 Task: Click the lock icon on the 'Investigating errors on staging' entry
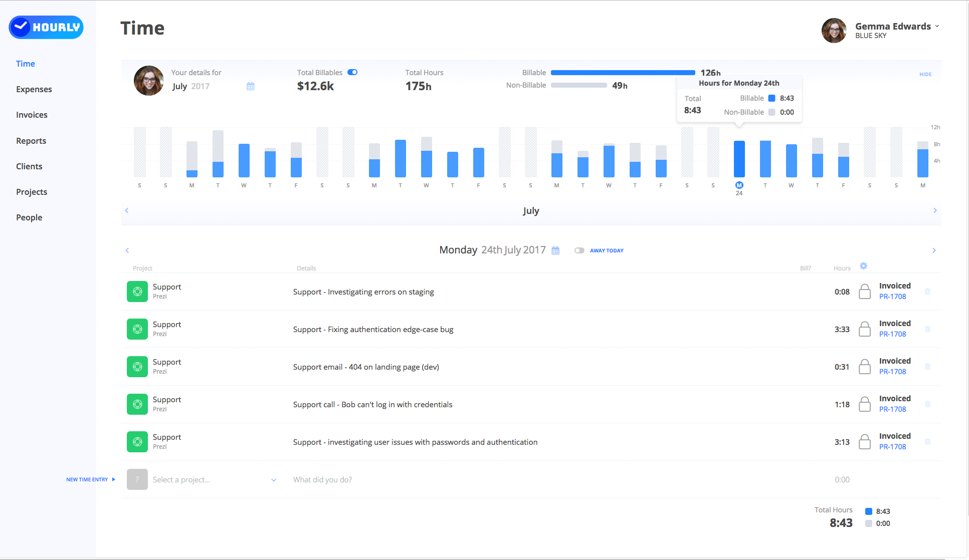point(865,292)
